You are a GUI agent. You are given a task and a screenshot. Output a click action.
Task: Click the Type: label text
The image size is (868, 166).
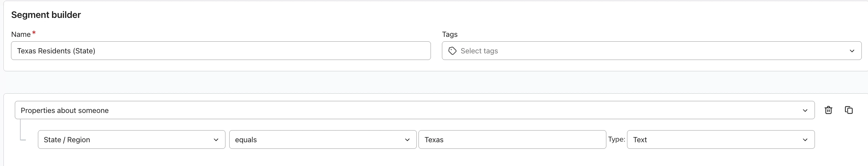tap(616, 139)
